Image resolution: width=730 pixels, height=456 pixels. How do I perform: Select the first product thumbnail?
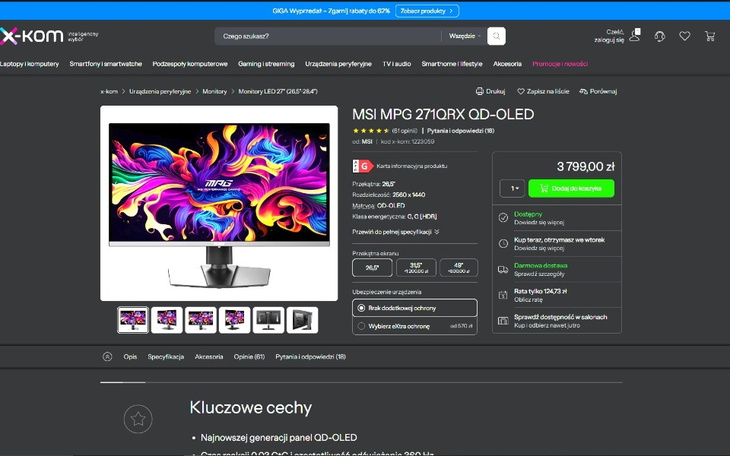point(133,320)
